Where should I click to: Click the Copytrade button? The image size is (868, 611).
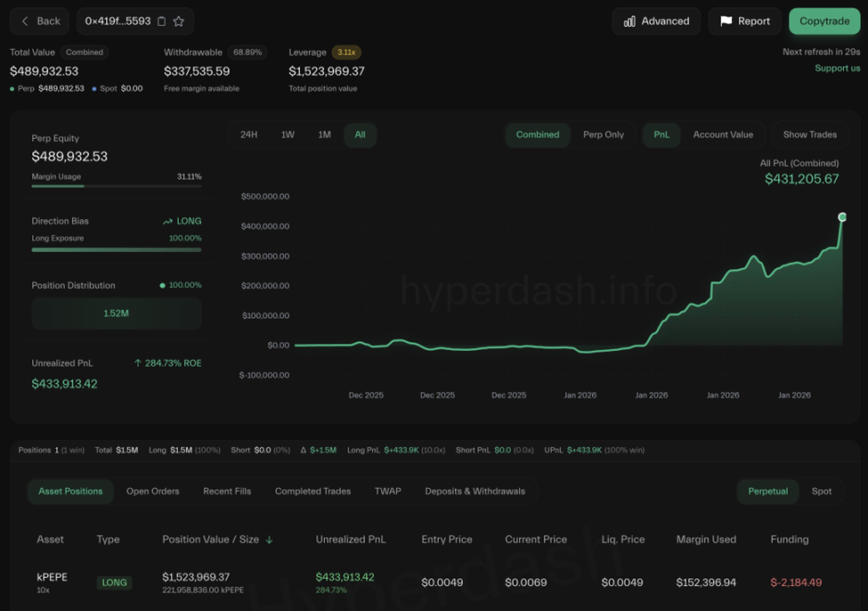[823, 21]
